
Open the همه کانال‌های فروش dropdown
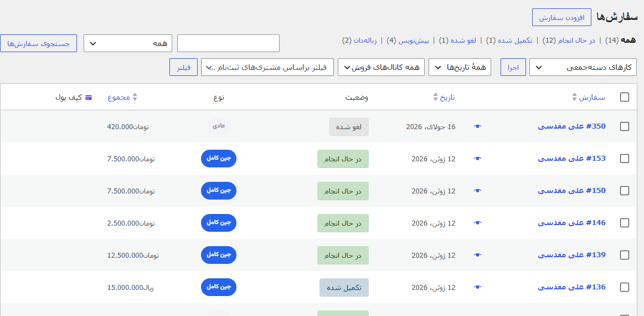pyautogui.click(x=382, y=68)
